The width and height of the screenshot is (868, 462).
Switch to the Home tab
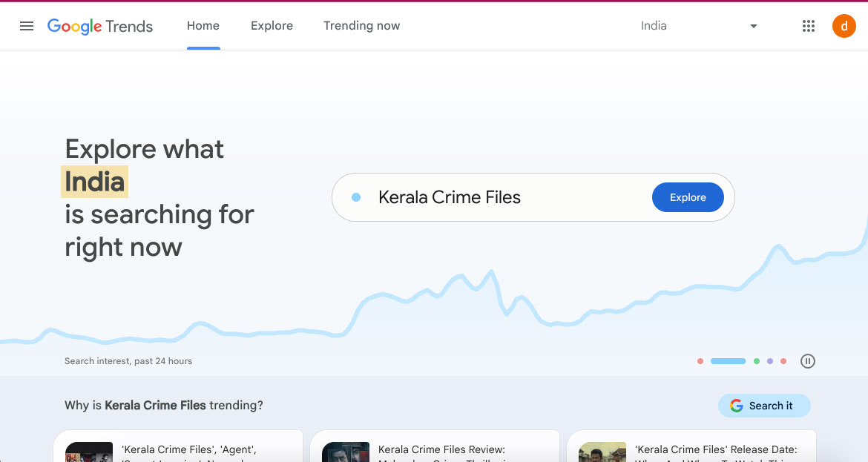(x=203, y=26)
